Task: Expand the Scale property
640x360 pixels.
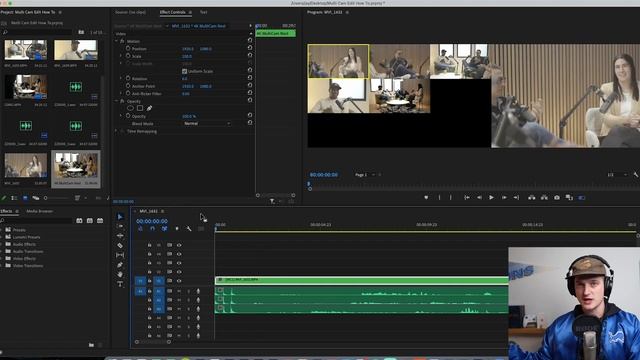Action: 121,56
